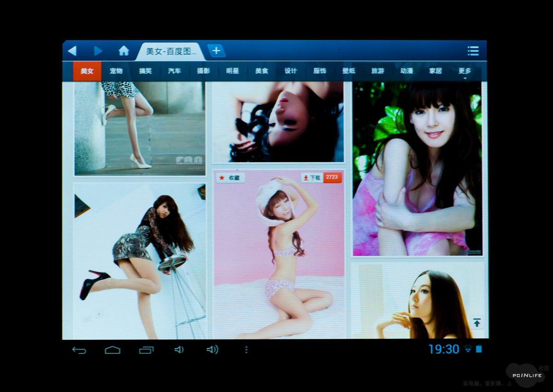Open the 壁纸 category
The width and height of the screenshot is (553, 392).
(x=348, y=71)
